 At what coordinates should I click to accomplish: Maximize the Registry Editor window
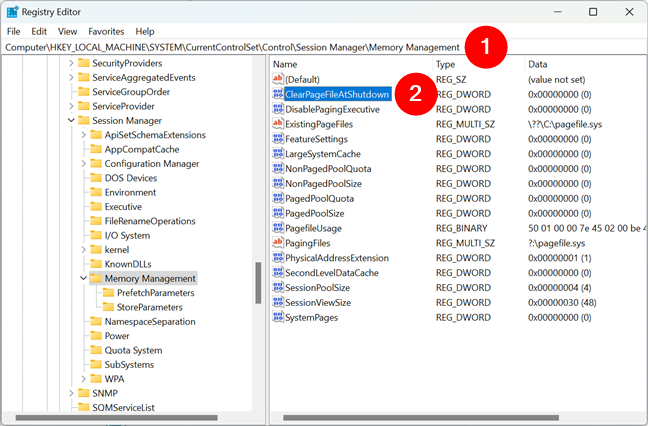(x=593, y=12)
